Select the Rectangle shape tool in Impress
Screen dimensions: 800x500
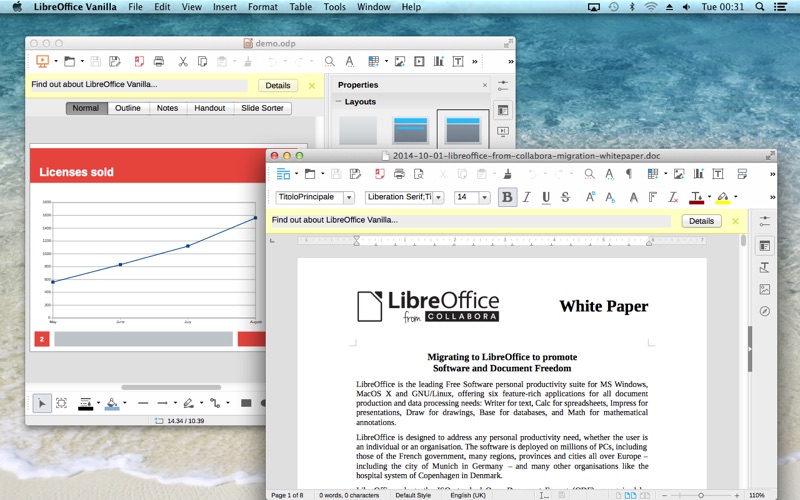pos(246,403)
